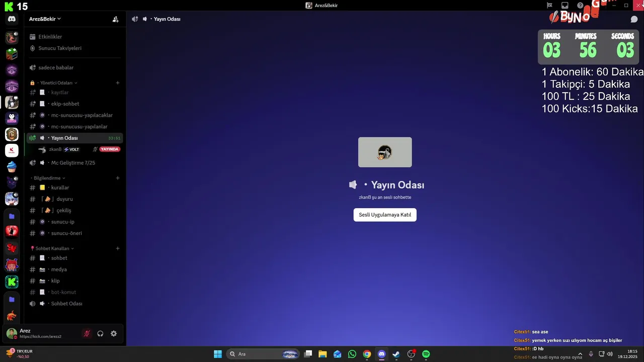Open Chrome from the taskbar
Image resolution: width=644 pixels, height=362 pixels.
click(x=367, y=354)
